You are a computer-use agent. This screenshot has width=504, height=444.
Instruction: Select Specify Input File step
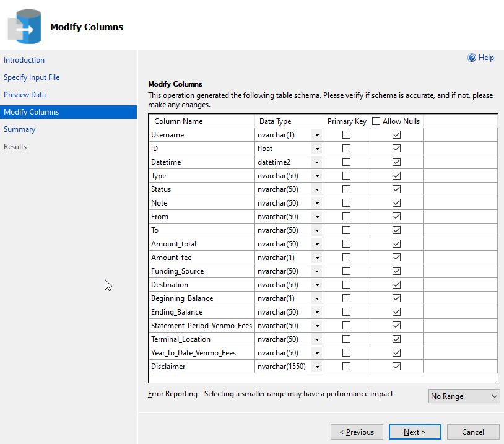(32, 77)
